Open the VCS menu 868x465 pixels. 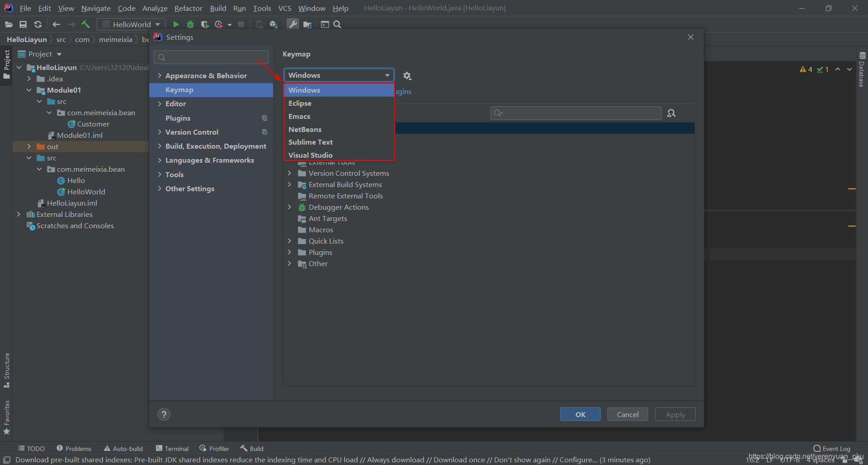pyautogui.click(x=284, y=8)
